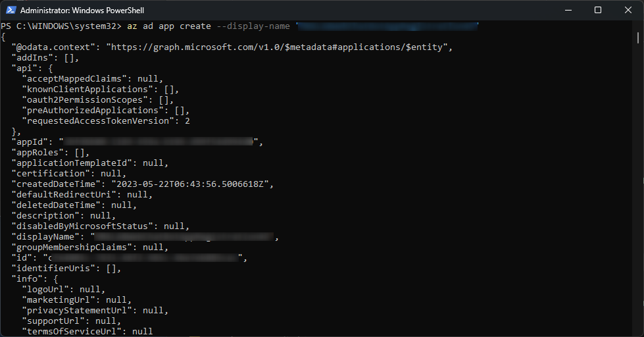
Task: Click the createdDateTime value 2023-05-22T06:43:56
Action: click(x=189, y=184)
